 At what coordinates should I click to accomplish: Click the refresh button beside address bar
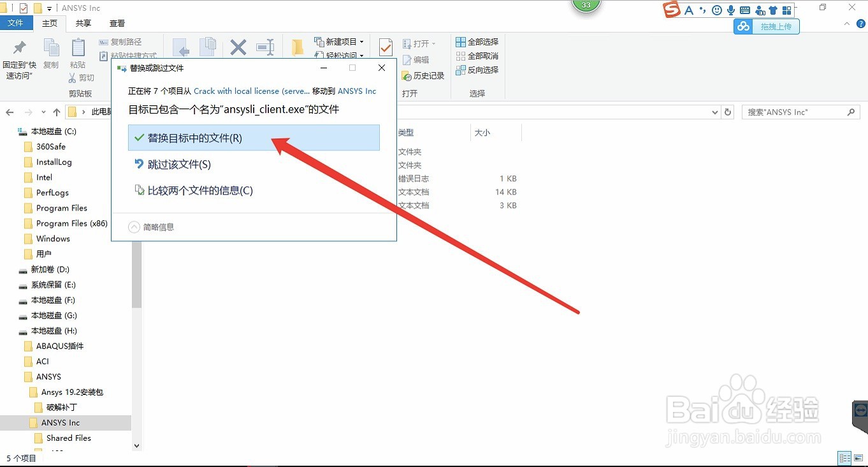[728, 112]
